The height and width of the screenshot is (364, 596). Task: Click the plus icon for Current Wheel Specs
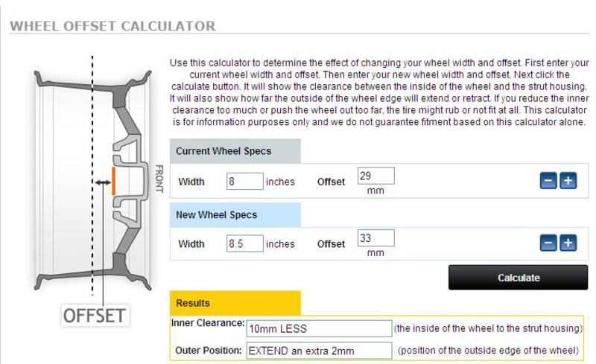pos(568,180)
